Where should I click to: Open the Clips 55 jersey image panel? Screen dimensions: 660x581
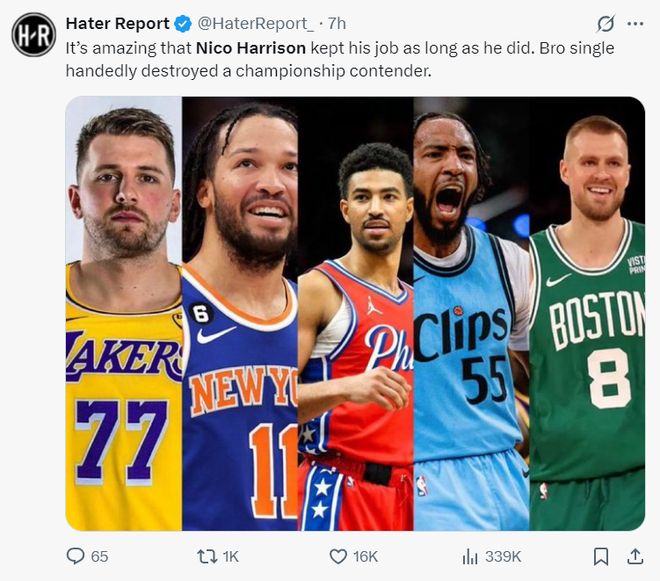pyautogui.click(x=470, y=313)
